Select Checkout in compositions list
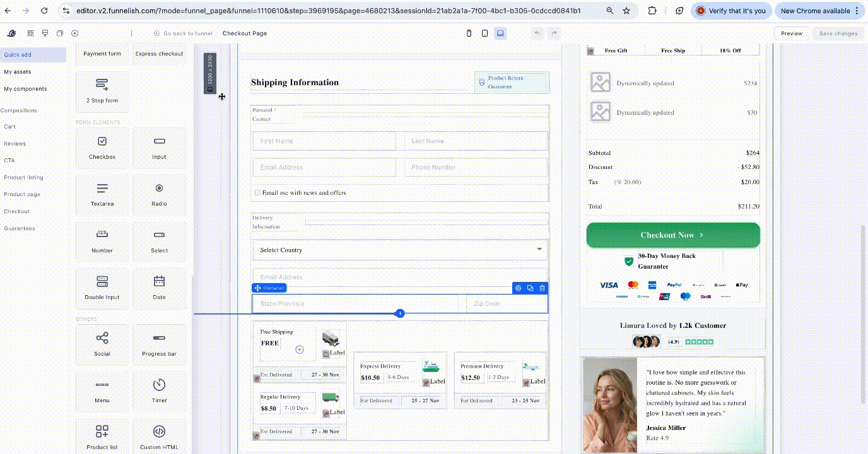The width and height of the screenshot is (868, 454). 17,211
